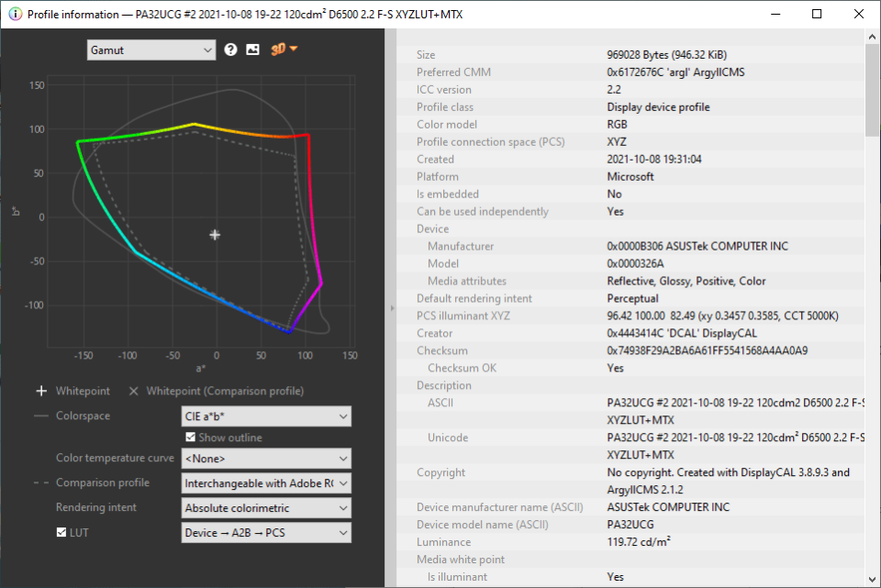This screenshot has width=881, height=588.
Task: Open the Gamut plot type dropdown
Action: point(151,50)
